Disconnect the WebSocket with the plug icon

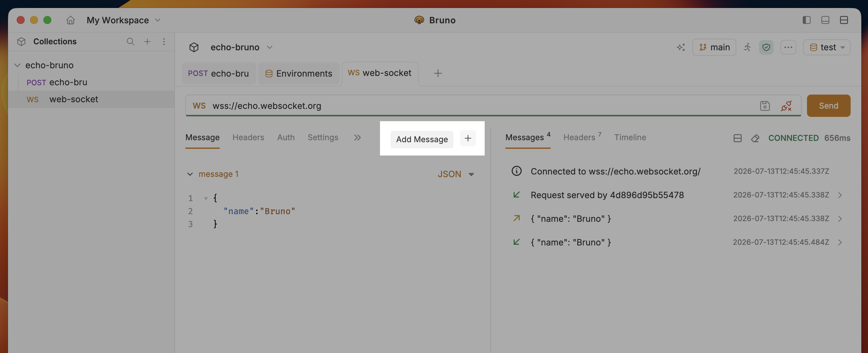coord(786,106)
